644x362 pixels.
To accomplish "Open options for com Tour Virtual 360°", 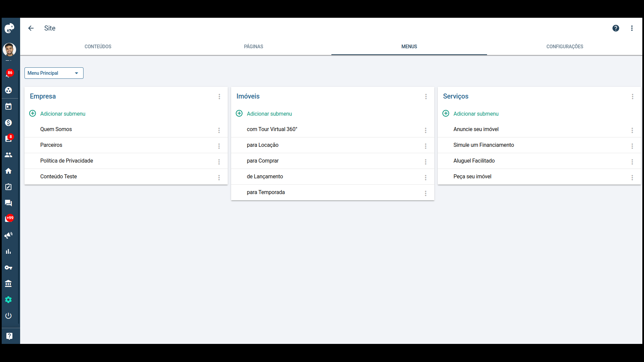I will (426, 130).
